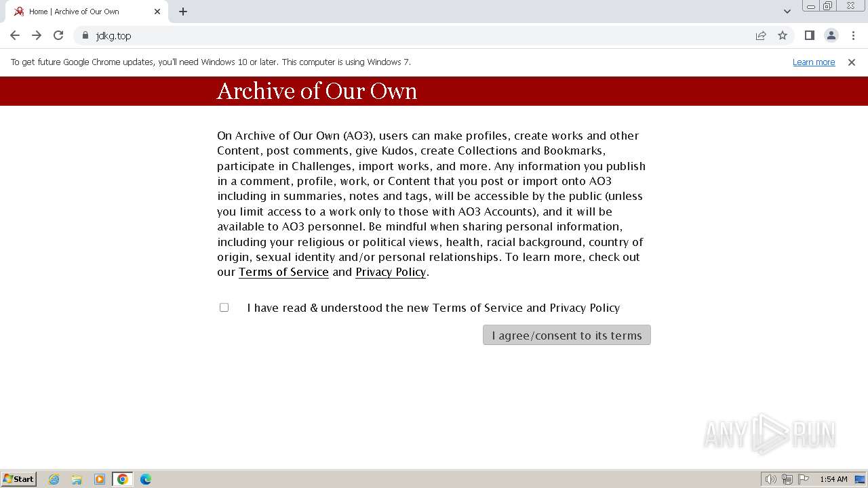Click the site padlock security icon
Screen dimensions: 868x488
tap(85, 35)
